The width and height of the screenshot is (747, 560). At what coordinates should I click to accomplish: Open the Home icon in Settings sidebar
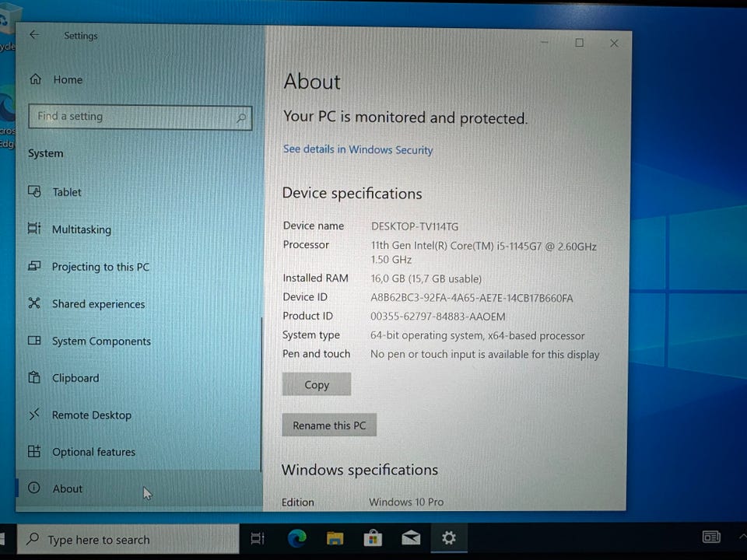(35, 79)
